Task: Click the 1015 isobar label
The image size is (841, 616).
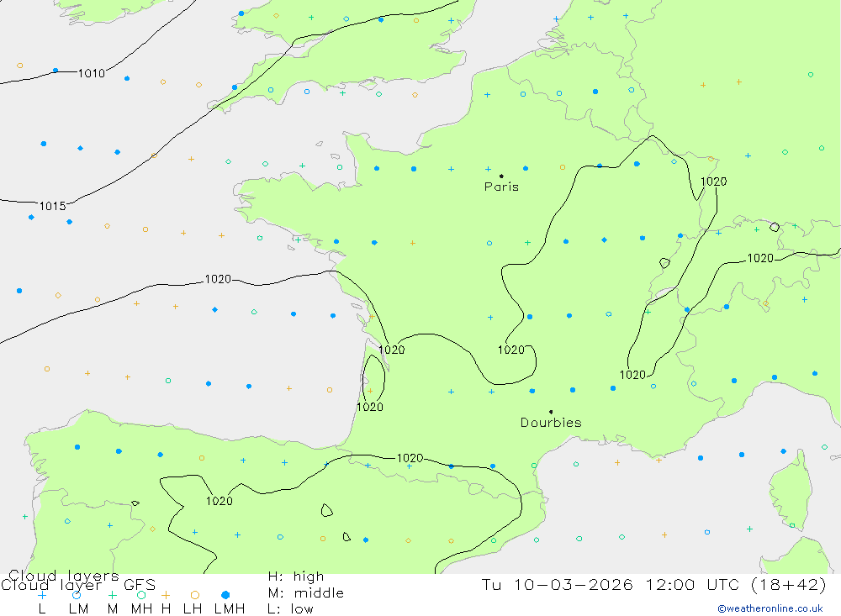Action: tap(52, 206)
